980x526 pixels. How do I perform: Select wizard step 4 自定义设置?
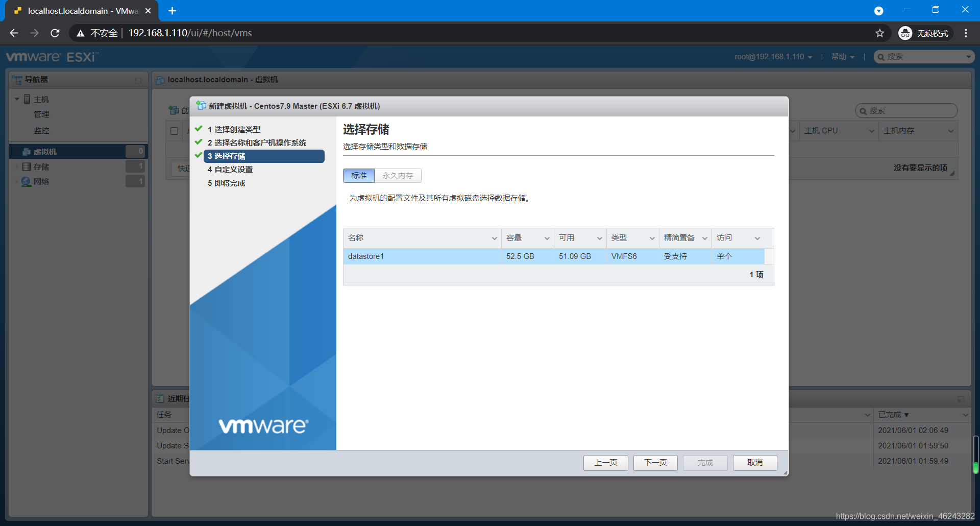(230, 170)
